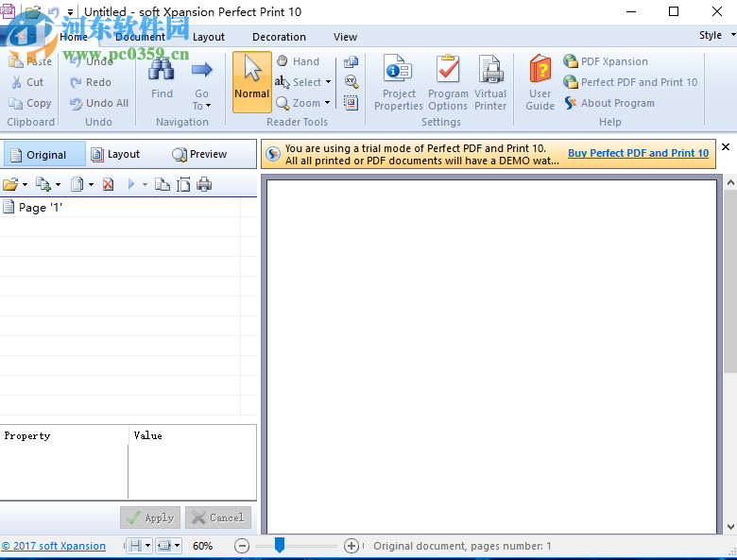Click the zoom out minus button
Image resolution: width=737 pixels, height=560 pixels.
[x=242, y=546]
